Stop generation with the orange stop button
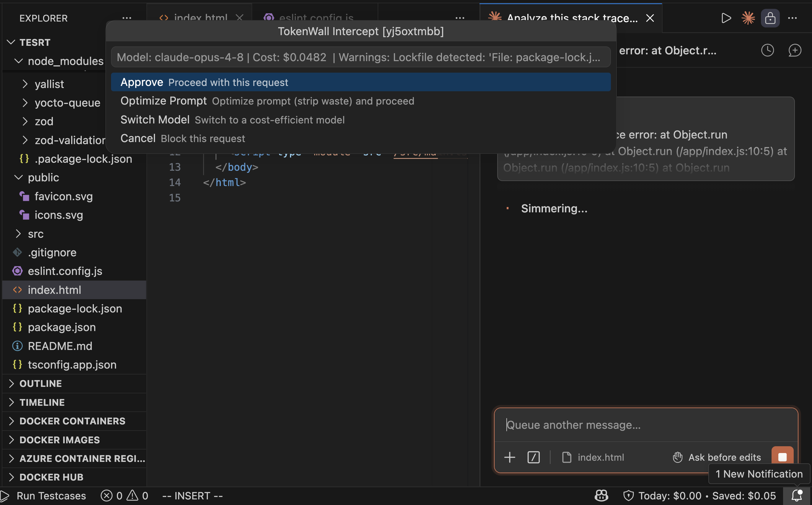Screen dimensions: 812x505 point(782,456)
